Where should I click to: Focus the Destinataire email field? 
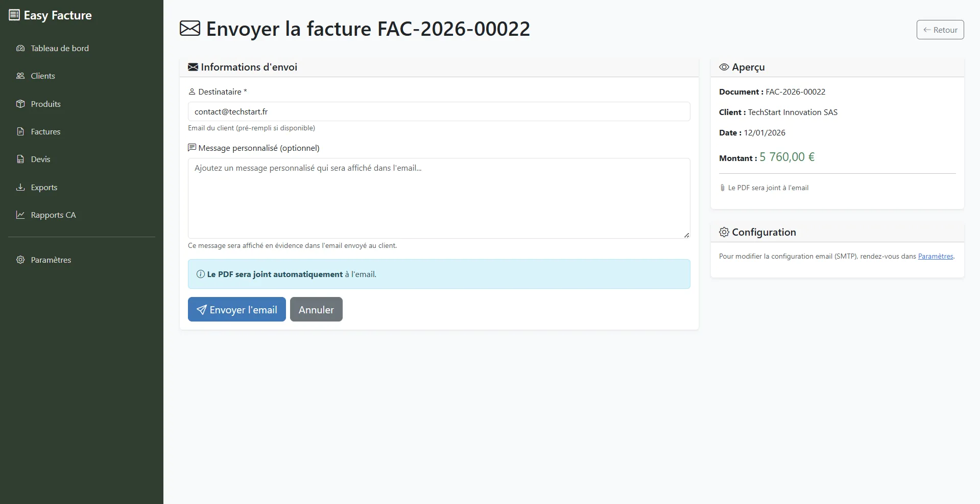click(x=439, y=112)
